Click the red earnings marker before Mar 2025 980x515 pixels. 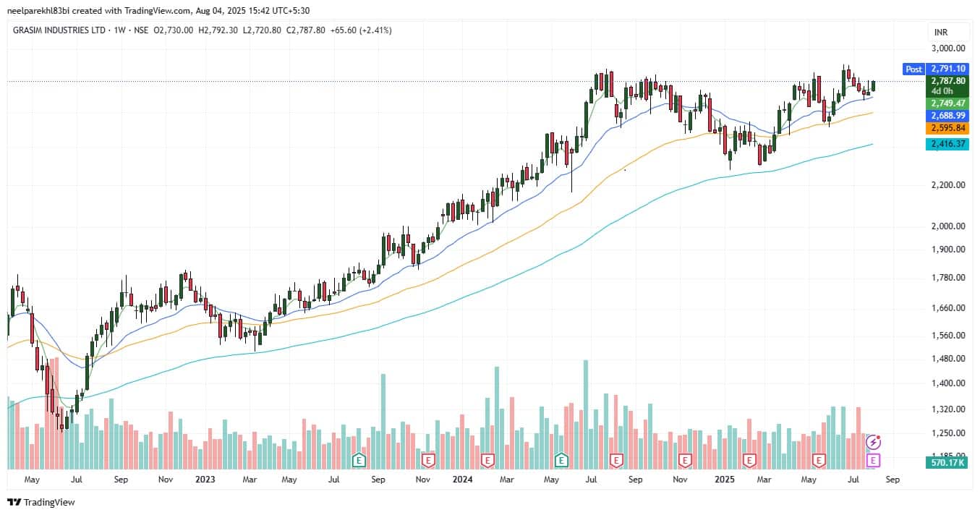pos(749,460)
